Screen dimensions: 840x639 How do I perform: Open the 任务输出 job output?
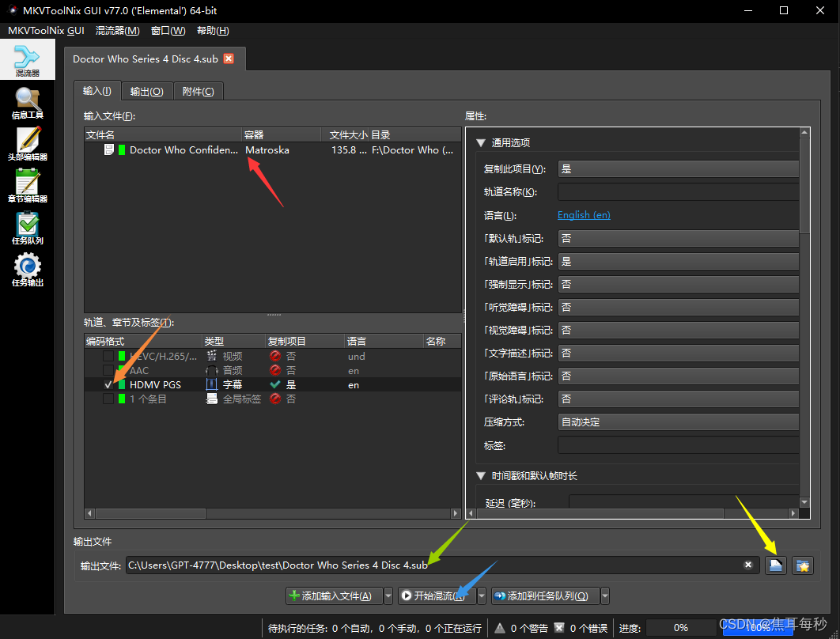[x=28, y=270]
